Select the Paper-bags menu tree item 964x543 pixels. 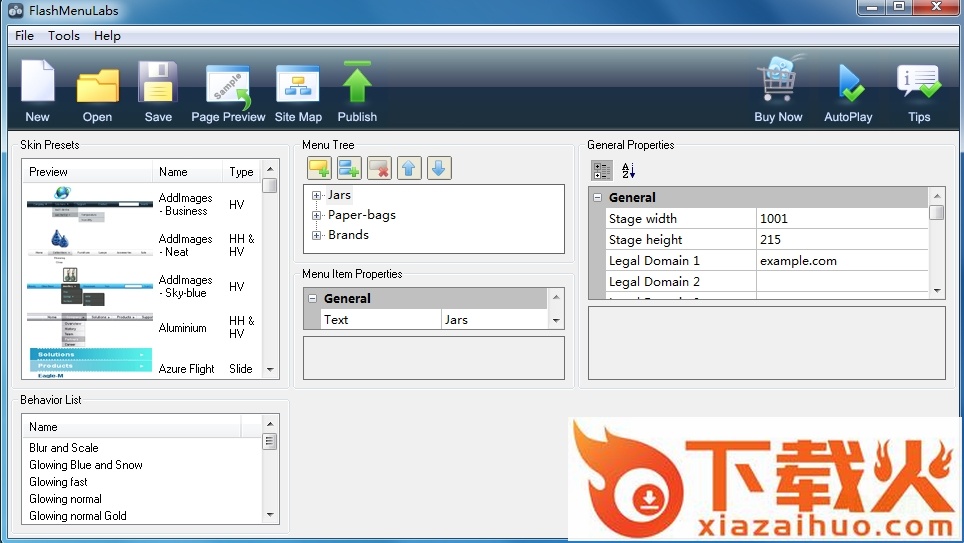(362, 215)
